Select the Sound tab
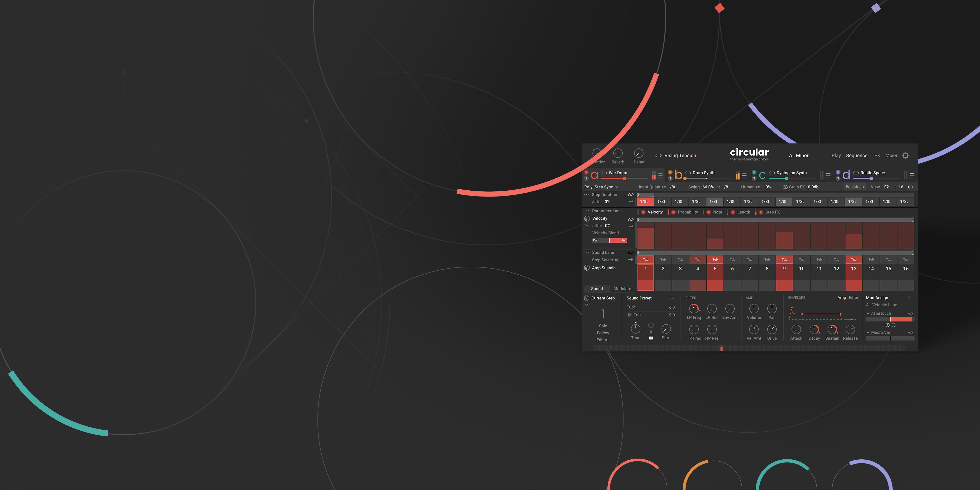 [x=597, y=289]
